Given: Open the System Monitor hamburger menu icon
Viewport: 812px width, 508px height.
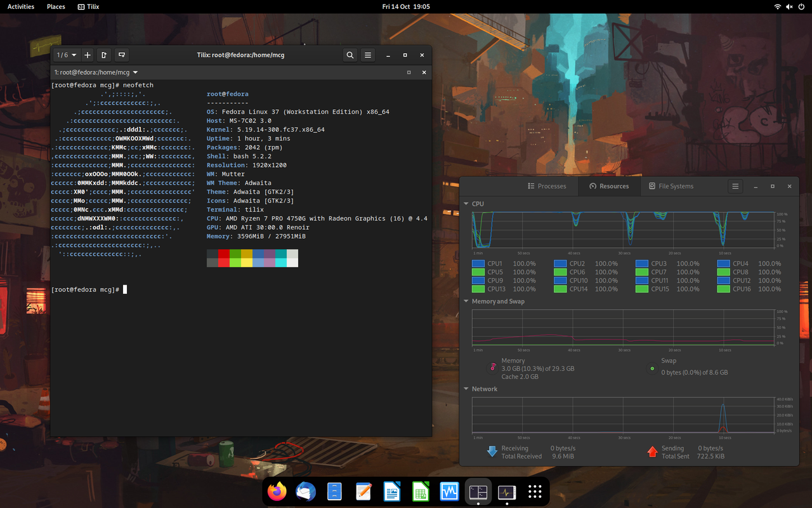Looking at the screenshot, I should 735,186.
